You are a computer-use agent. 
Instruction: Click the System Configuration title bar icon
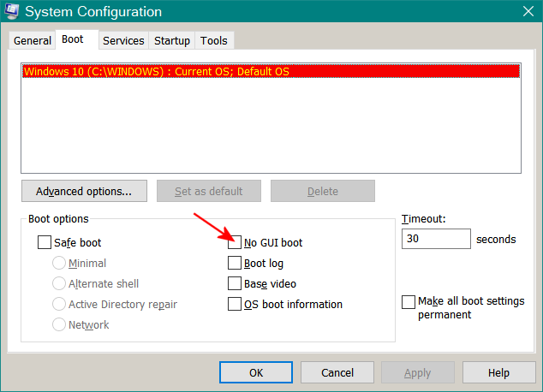click(11, 11)
